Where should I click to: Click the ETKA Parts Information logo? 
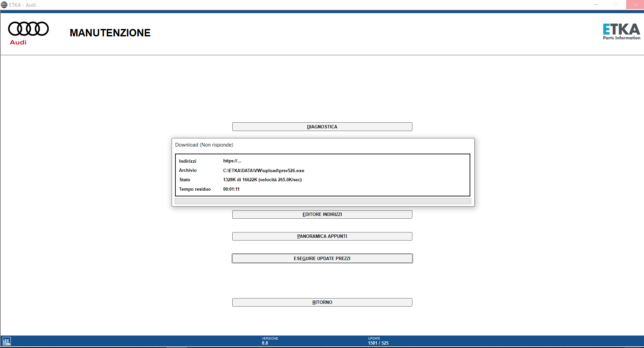click(x=621, y=32)
